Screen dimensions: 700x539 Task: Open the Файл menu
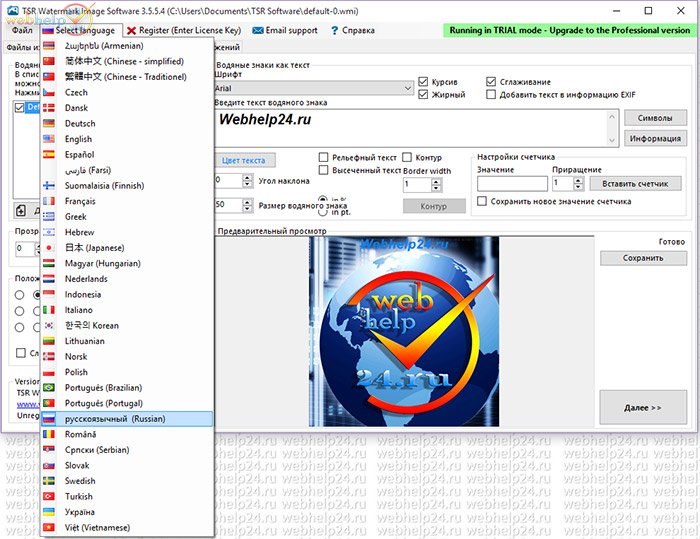click(x=22, y=30)
